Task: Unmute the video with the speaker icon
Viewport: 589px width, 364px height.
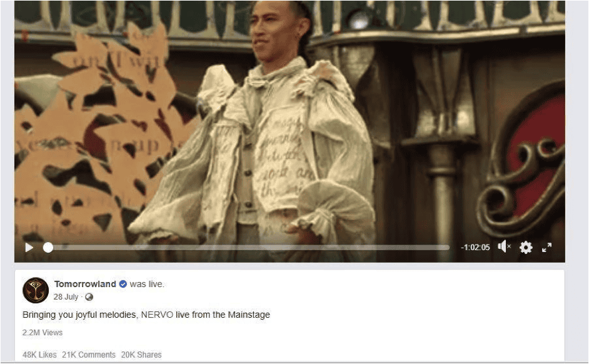Action: 504,247
